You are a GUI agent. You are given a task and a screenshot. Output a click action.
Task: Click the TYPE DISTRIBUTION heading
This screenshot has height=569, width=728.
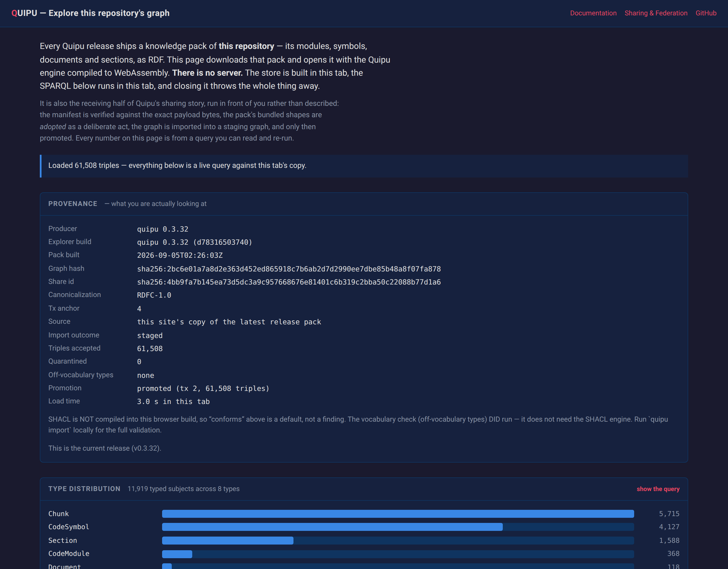(x=84, y=488)
